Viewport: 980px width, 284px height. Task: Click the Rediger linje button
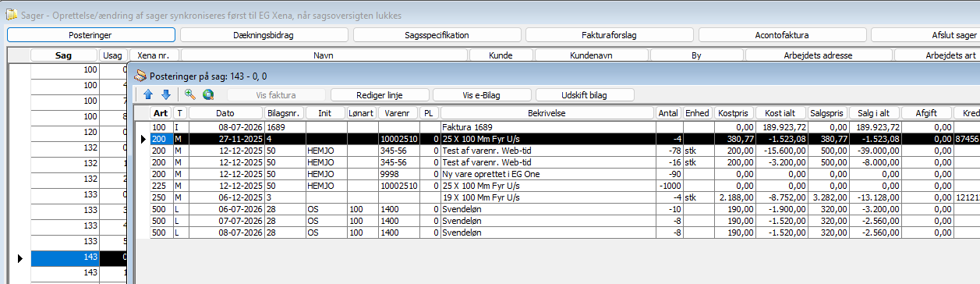pos(379,94)
